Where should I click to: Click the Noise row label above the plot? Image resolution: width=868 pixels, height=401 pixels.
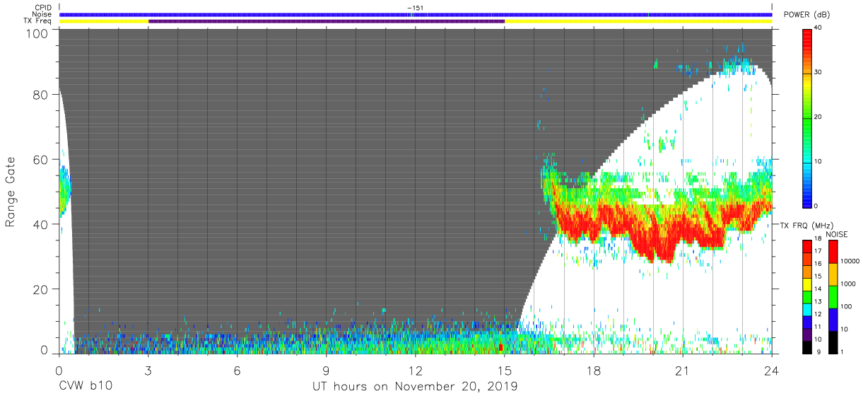pyautogui.click(x=42, y=14)
